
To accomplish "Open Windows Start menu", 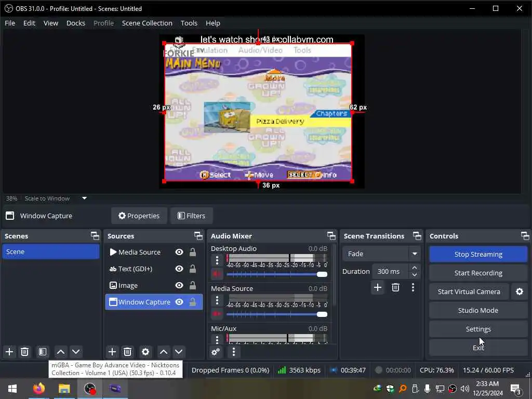I will coord(12,389).
